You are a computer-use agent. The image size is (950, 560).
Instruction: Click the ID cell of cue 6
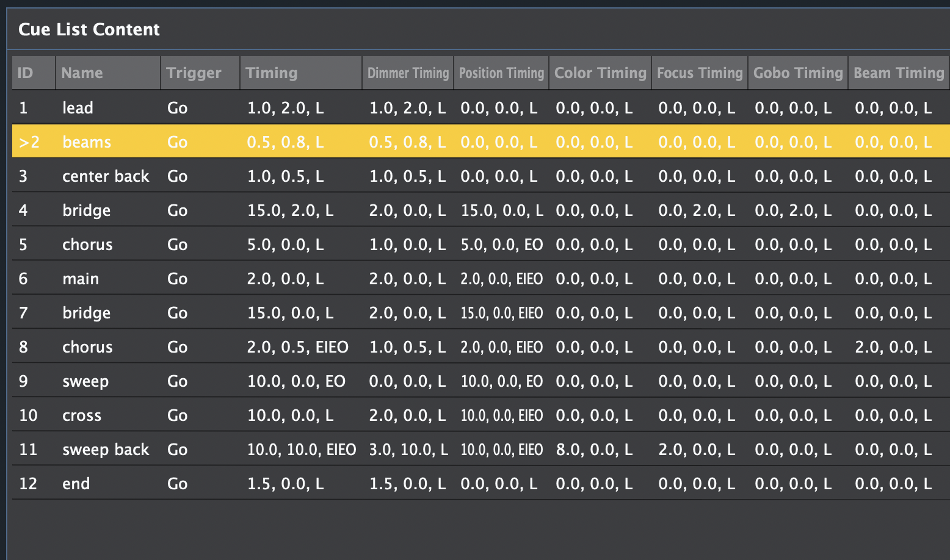click(x=24, y=279)
